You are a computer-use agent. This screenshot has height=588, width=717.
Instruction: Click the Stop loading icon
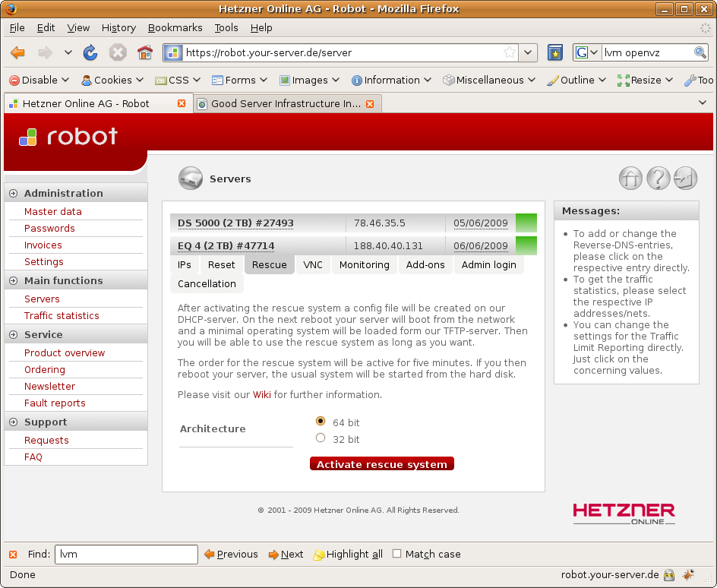(x=118, y=52)
